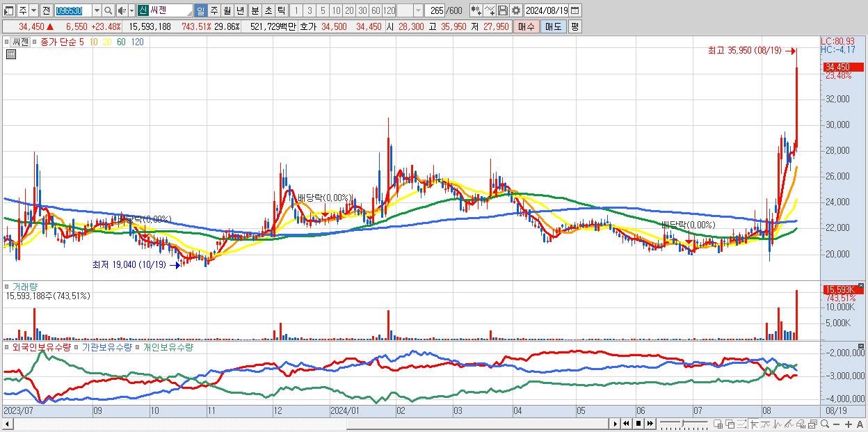Click the rewind button on bottom bar
Screen dimensions: 868x432
pyautogui.click(x=626, y=424)
